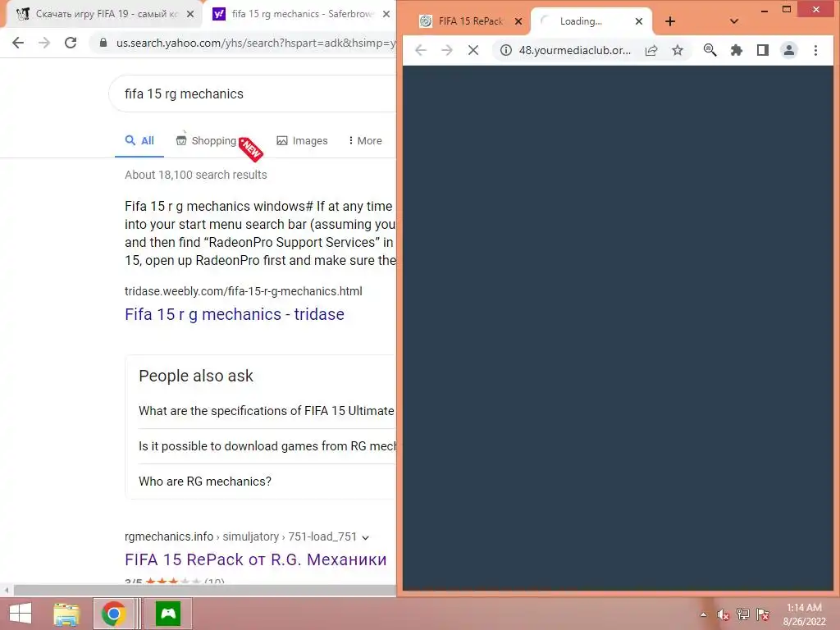Open the Windows Start menu
Screen dimensions: 840x630
(x=21, y=614)
